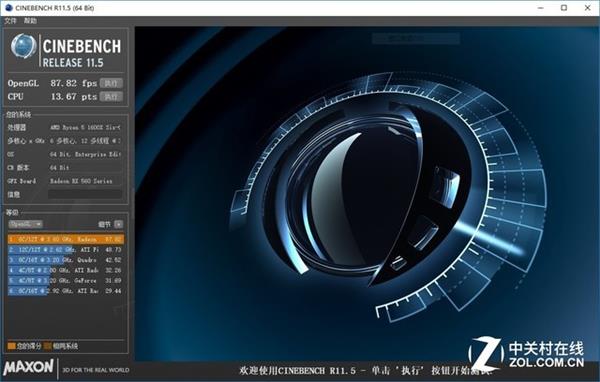The image size is (600, 382).
Task: Click the 相同系统 legend swatch
Action: [x=47, y=346]
